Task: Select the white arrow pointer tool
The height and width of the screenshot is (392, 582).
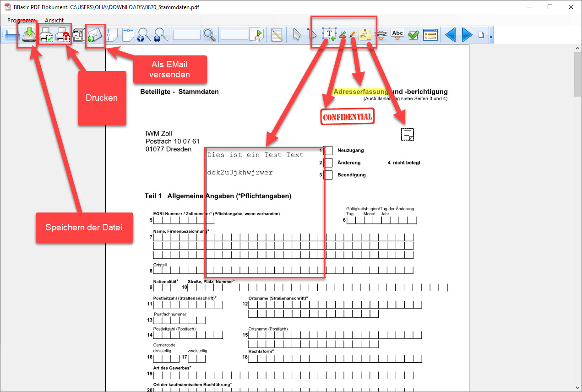Action: point(297,35)
